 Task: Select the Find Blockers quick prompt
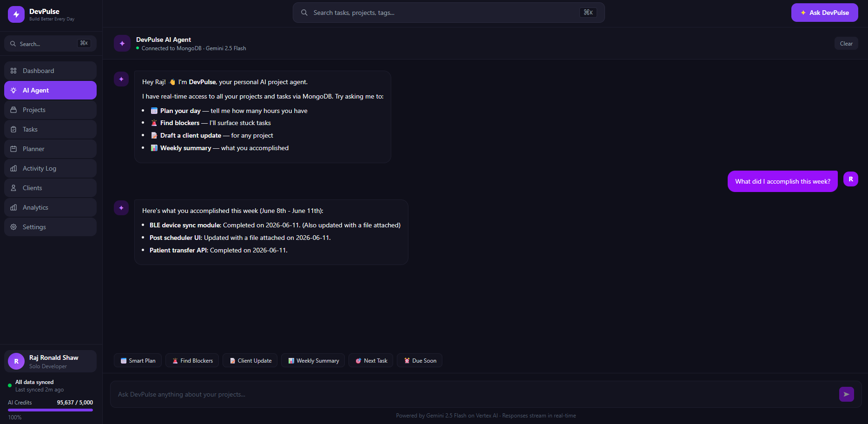click(x=192, y=361)
